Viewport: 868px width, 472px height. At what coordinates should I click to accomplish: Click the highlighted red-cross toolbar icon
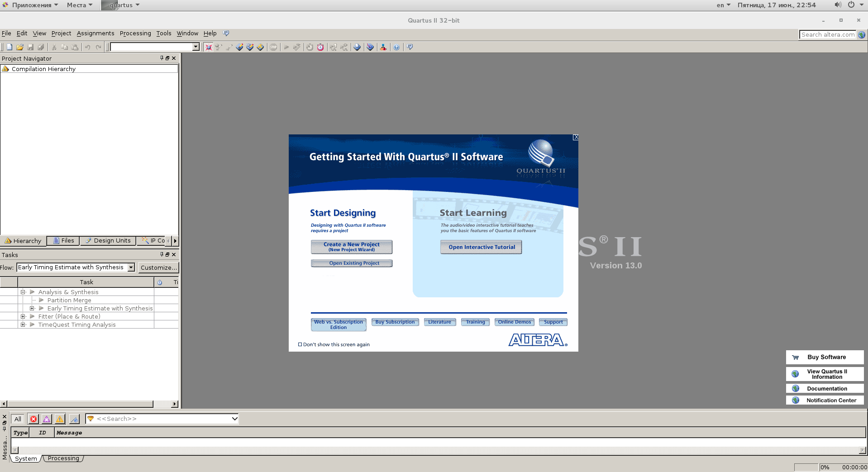208,47
